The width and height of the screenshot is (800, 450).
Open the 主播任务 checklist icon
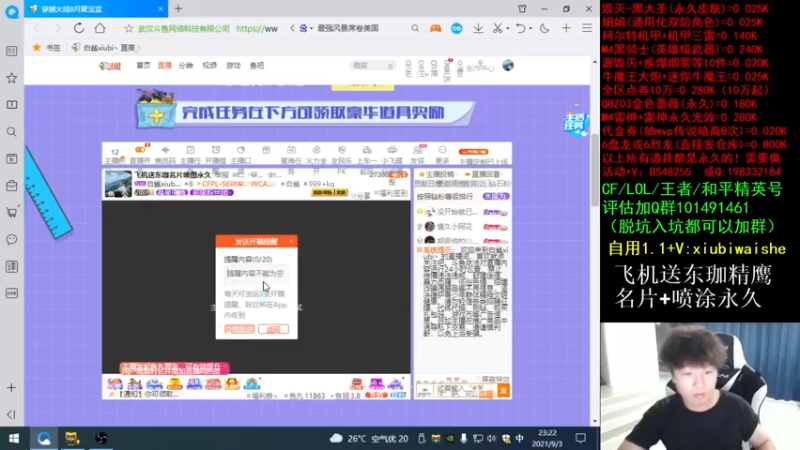point(190,150)
